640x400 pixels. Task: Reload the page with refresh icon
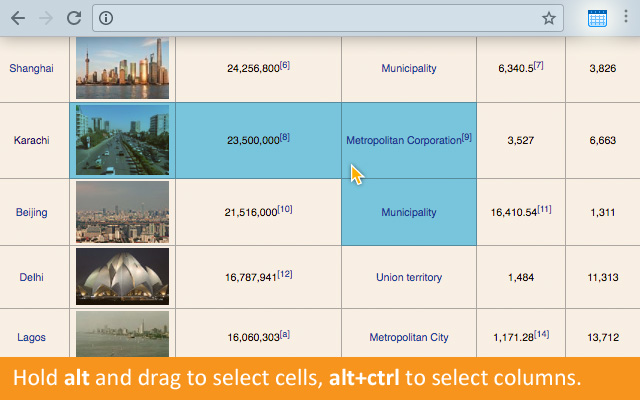[x=74, y=18]
